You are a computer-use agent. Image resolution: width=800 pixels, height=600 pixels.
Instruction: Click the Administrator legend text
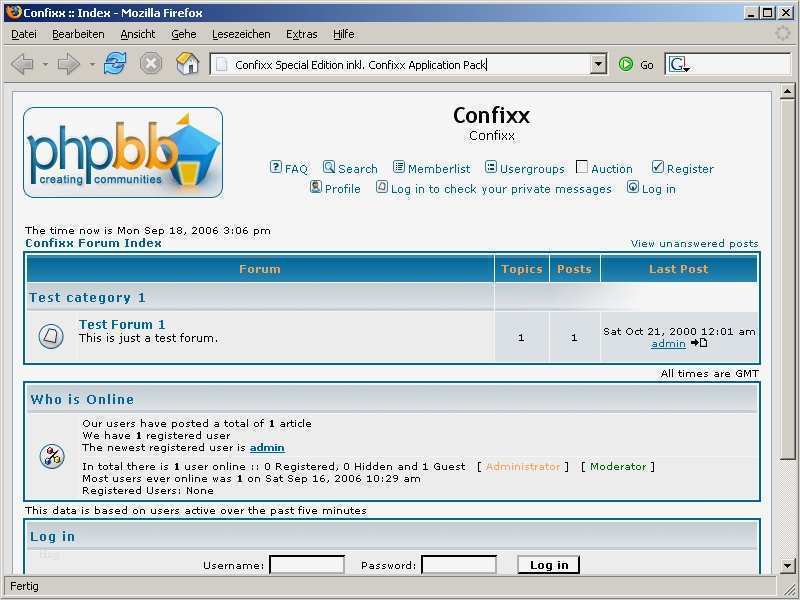pos(523,466)
